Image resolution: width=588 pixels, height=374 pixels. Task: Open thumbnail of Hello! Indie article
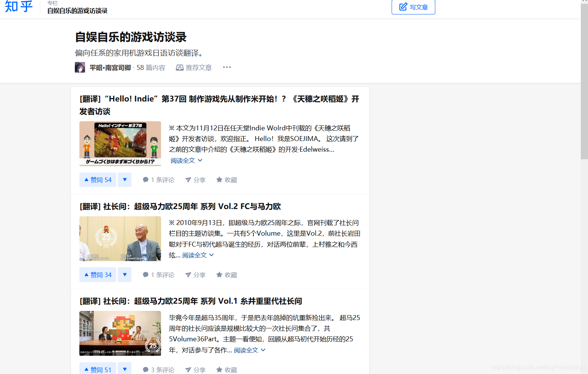(x=120, y=144)
